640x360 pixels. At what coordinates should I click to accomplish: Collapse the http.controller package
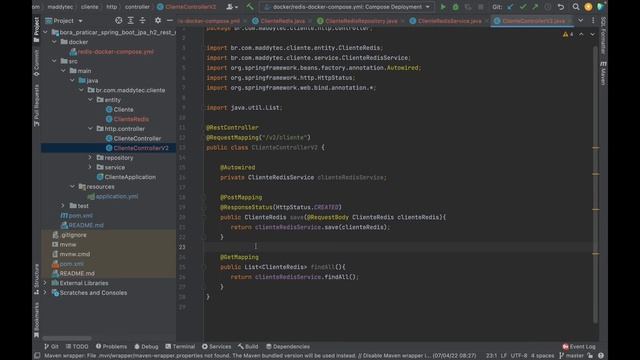[x=90, y=129]
